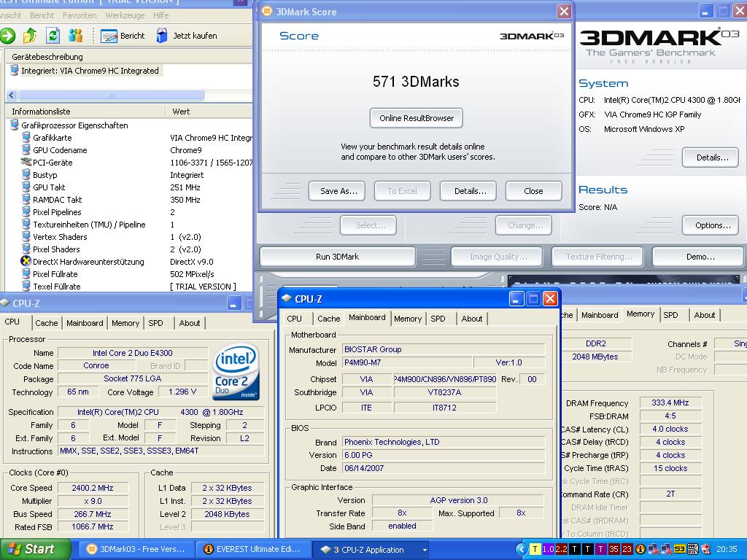747x560 pixels.
Task: Open the About tab in front CPU-Z window
Action: [x=472, y=319]
